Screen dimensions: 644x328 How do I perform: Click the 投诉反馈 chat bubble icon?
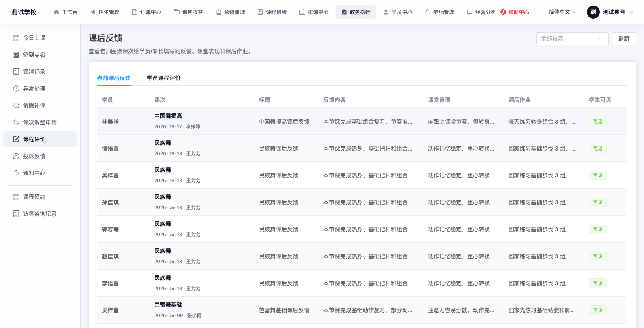tap(16, 156)
